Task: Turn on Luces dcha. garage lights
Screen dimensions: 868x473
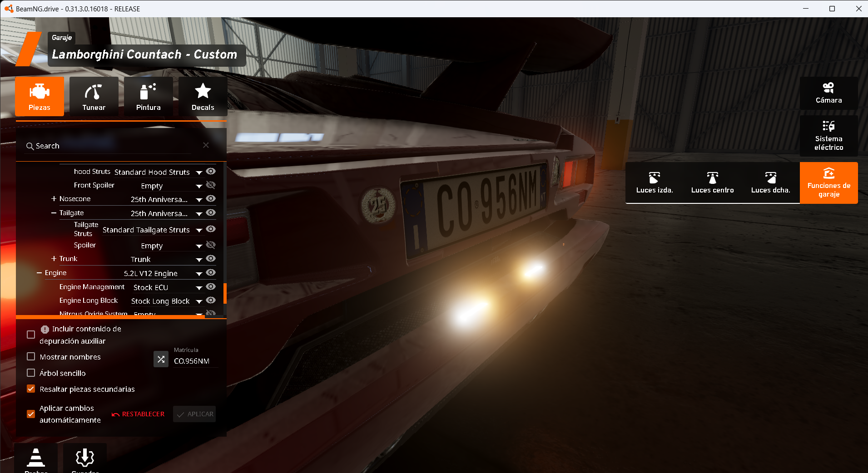Action: pyautogui.click(x=770, y=183)
